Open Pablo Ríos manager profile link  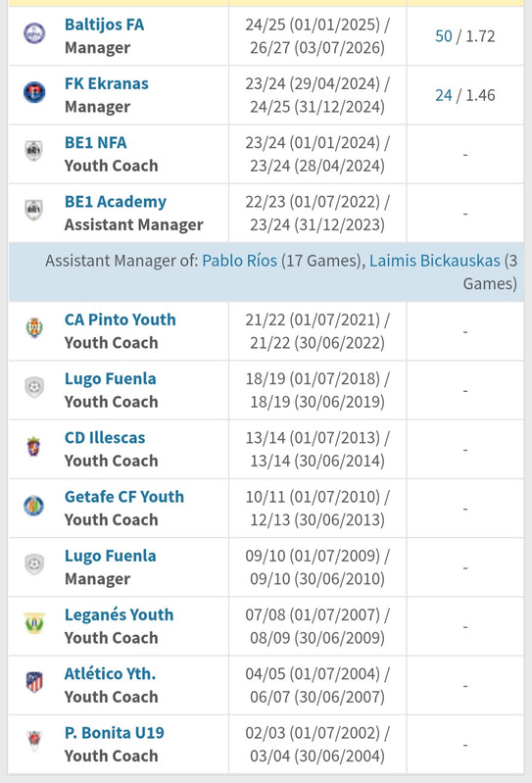pyautogui.click(x=240, y=261)
